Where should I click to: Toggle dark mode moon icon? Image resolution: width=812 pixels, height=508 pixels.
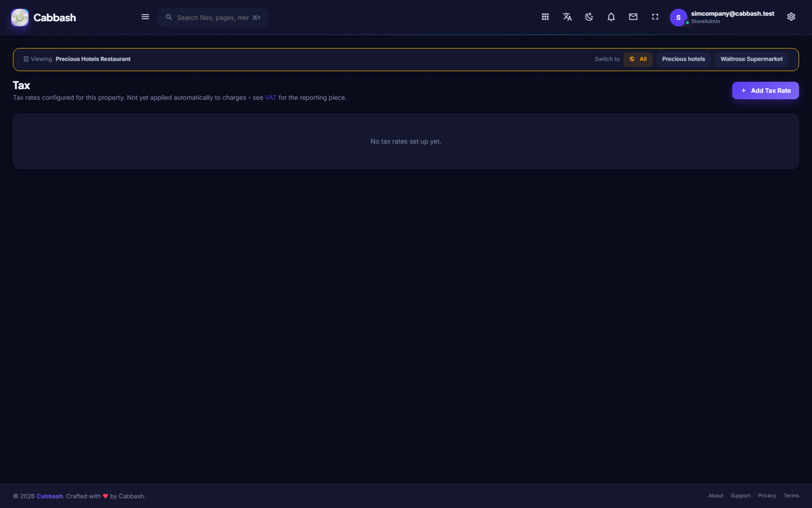pos(589,17)
